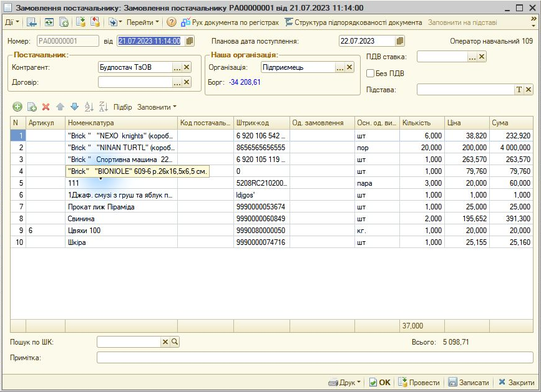Click the search magnifier in Пошук по ШК

point(175,342)
